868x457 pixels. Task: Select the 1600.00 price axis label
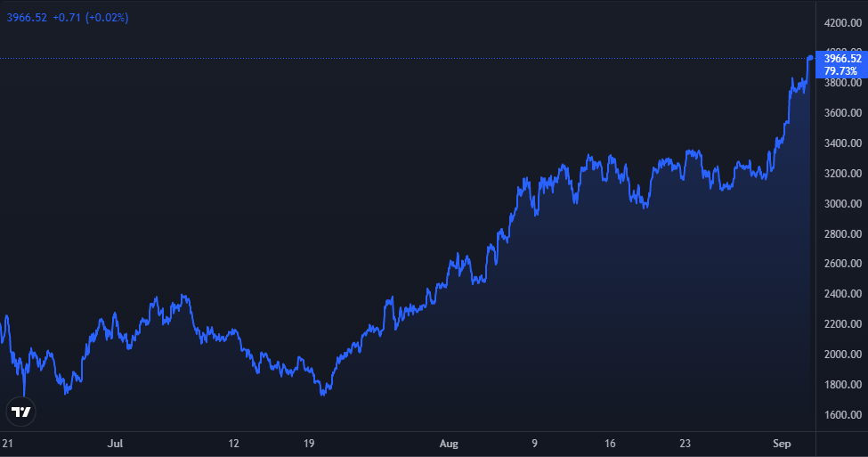tap(842, 415)
